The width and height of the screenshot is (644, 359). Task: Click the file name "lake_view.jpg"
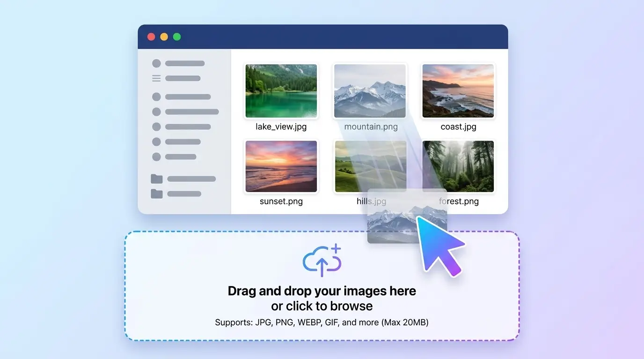click(281, 127)
